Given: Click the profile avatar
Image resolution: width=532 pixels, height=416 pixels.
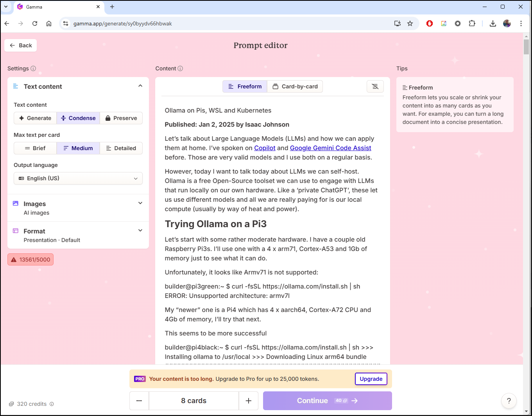Looking at the screenshot, I should (507, 23).
